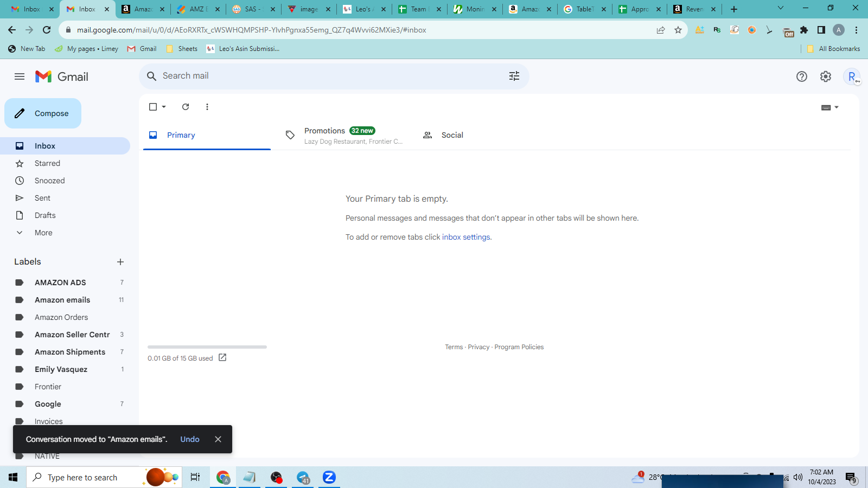Open Gmail settings gear

point(826,76)
